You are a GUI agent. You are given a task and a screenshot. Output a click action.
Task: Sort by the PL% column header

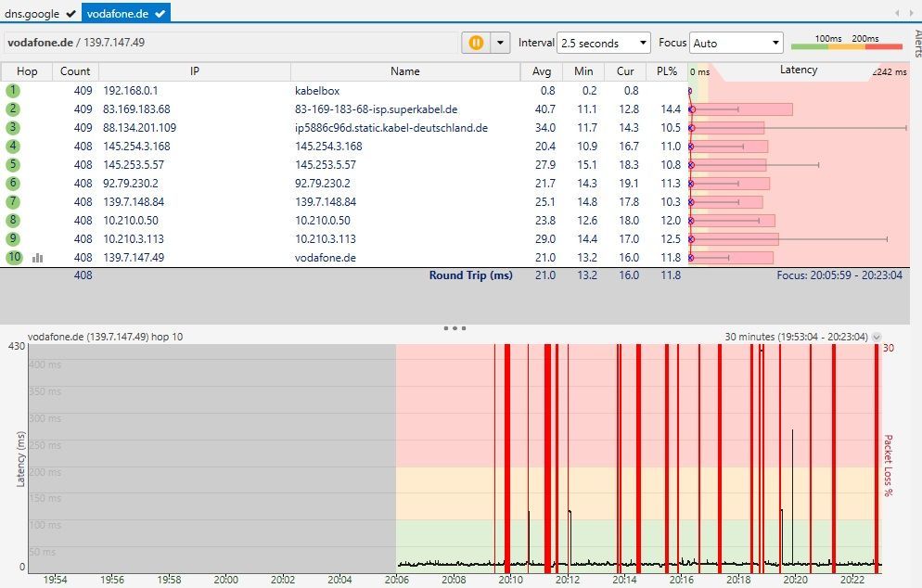coord(668,71)
